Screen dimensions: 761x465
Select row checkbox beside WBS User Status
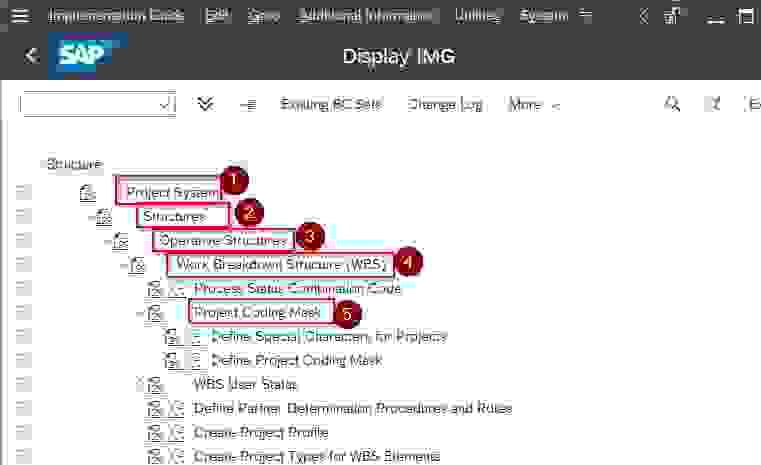(23, 384)
